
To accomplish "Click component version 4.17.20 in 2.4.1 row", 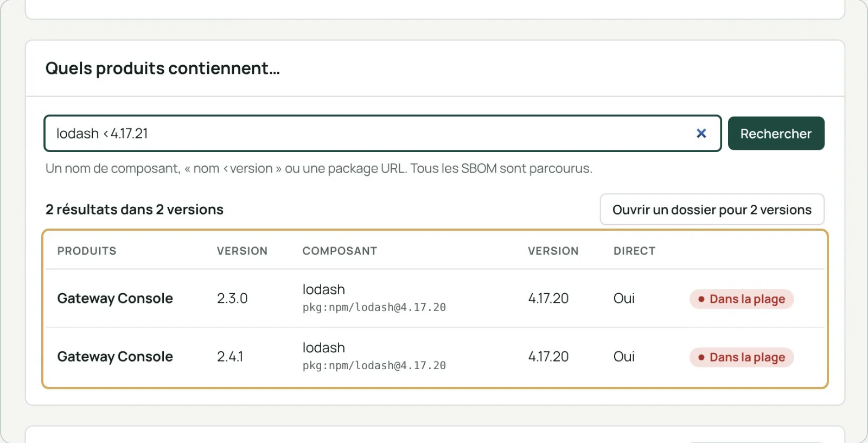I will pyautogui.click(x=548, y=357).
